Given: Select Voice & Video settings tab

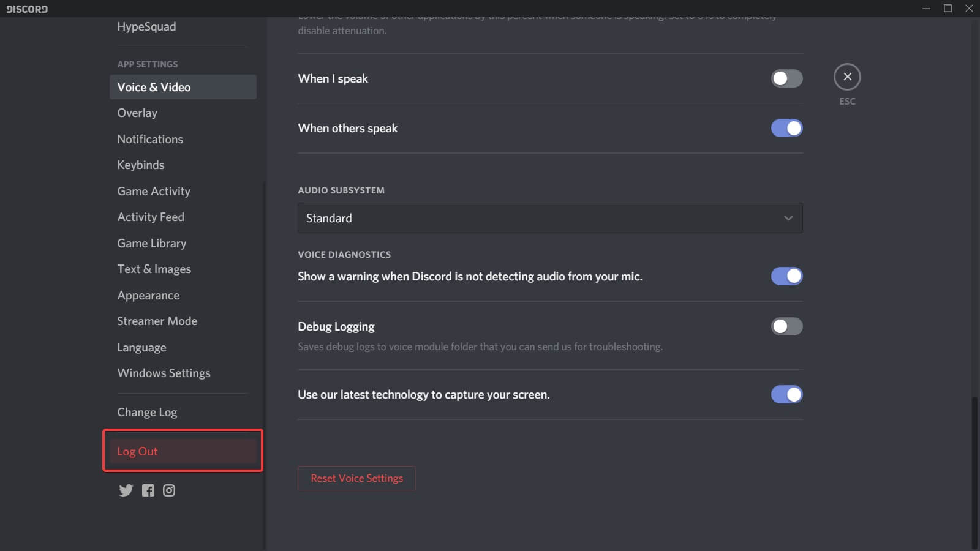Looking at the screenshot, I should click(183, 87).
